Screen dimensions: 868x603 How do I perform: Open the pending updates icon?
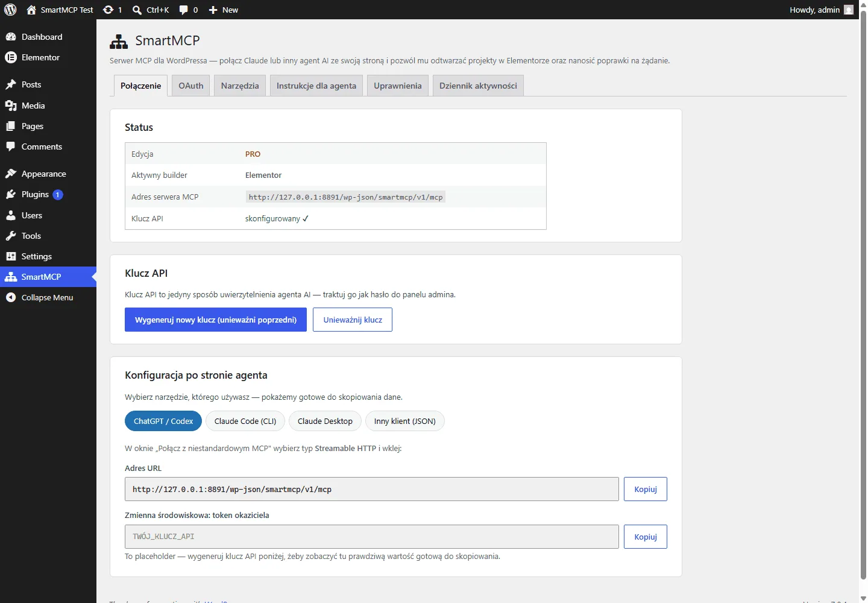pyautogui.click(x=112, y=10)
